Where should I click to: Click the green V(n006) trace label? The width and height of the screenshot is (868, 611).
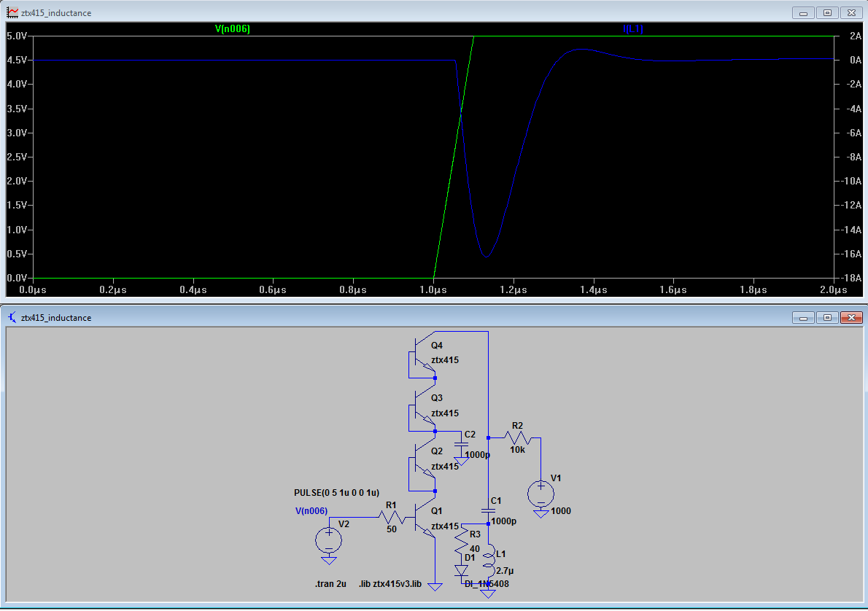tap(233, 29)
